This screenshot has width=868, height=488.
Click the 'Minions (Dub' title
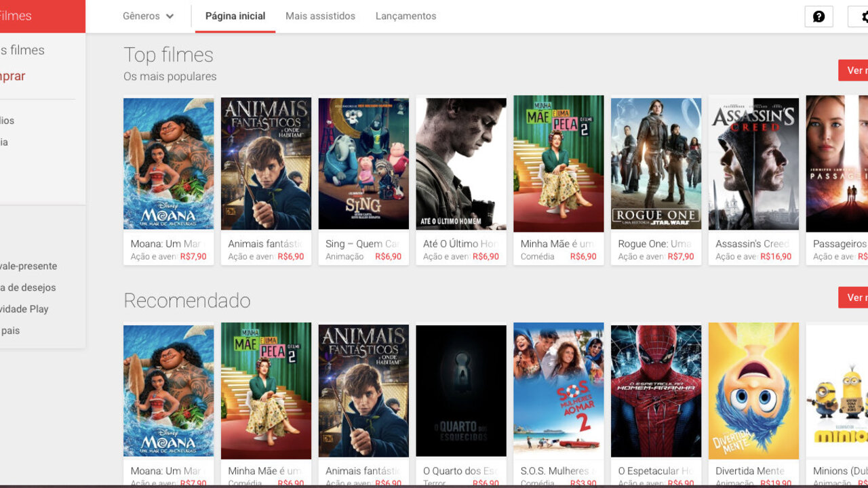click(840, 470)
